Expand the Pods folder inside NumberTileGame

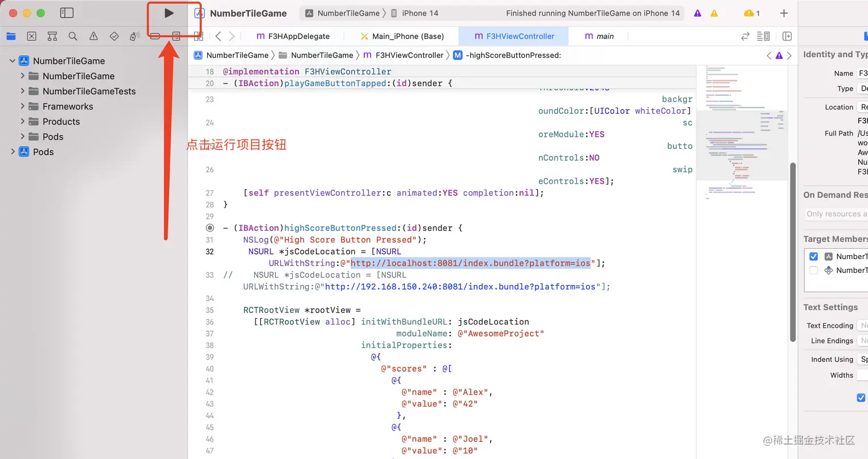[x=22, y=137]
